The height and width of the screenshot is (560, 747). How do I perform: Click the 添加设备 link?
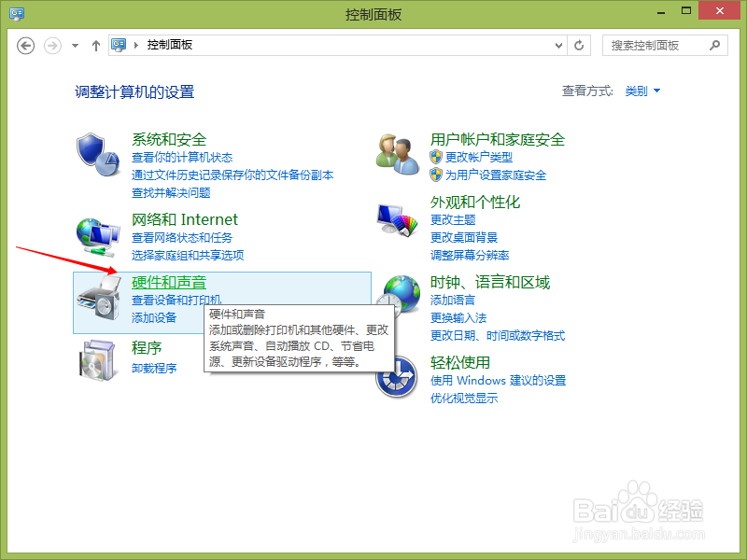[x=154, y=317]
